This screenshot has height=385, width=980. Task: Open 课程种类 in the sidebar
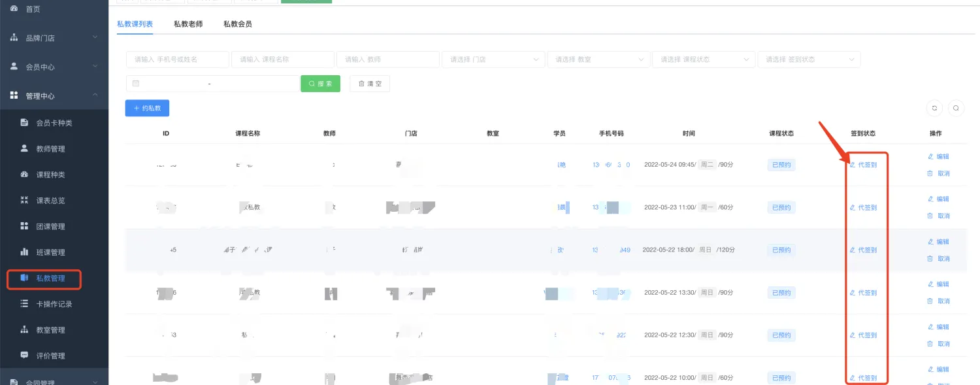coord(50,175)
